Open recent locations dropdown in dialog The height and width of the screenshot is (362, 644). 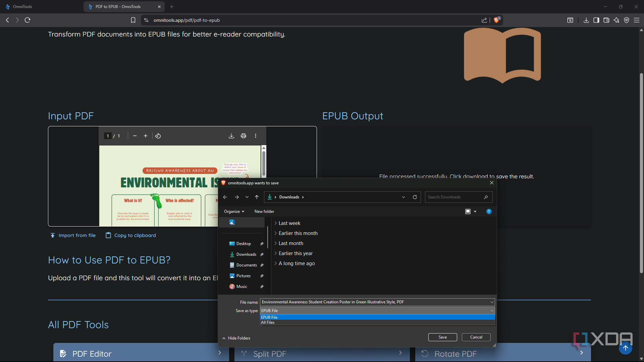[247, 197]
